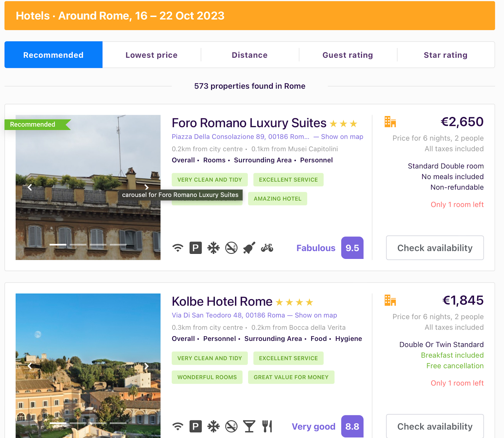The height and width of the screenshot is (438, 504).
Task: Click the Breakfast included label for Kolbe Hotel
Action: click(x=452, y=355)
